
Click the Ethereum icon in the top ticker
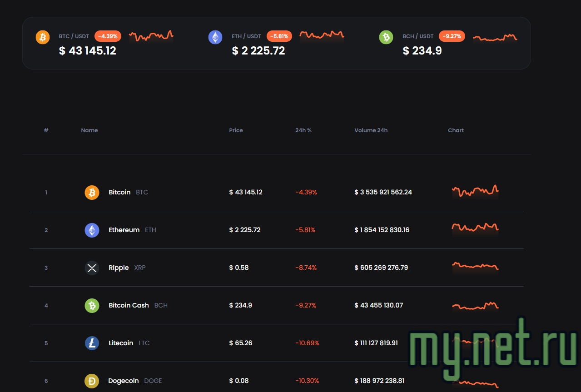pos(215,37)
